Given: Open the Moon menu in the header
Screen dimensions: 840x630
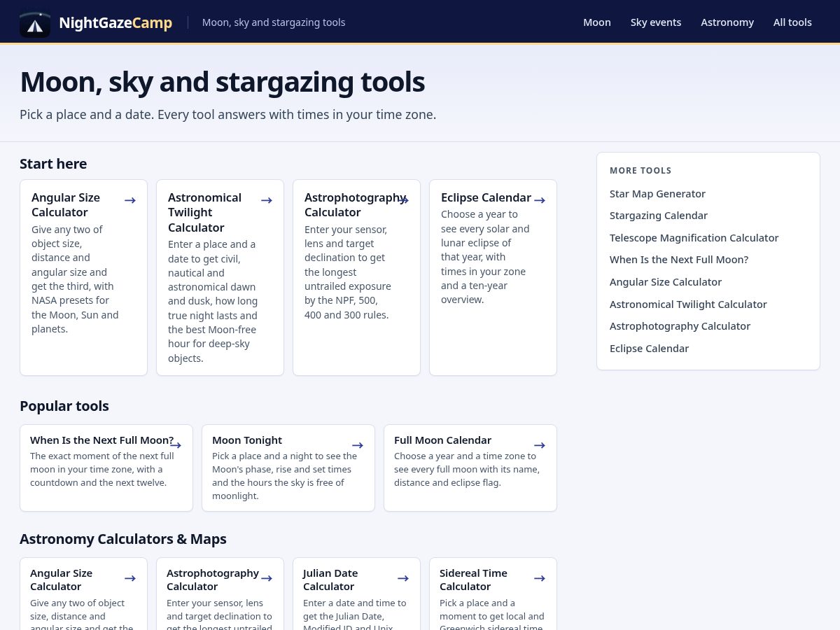Looking at the screenshot, I should point(597,22).
